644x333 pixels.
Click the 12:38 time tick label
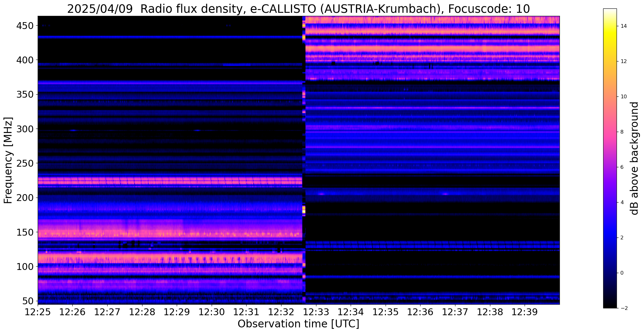pos(490,312)
